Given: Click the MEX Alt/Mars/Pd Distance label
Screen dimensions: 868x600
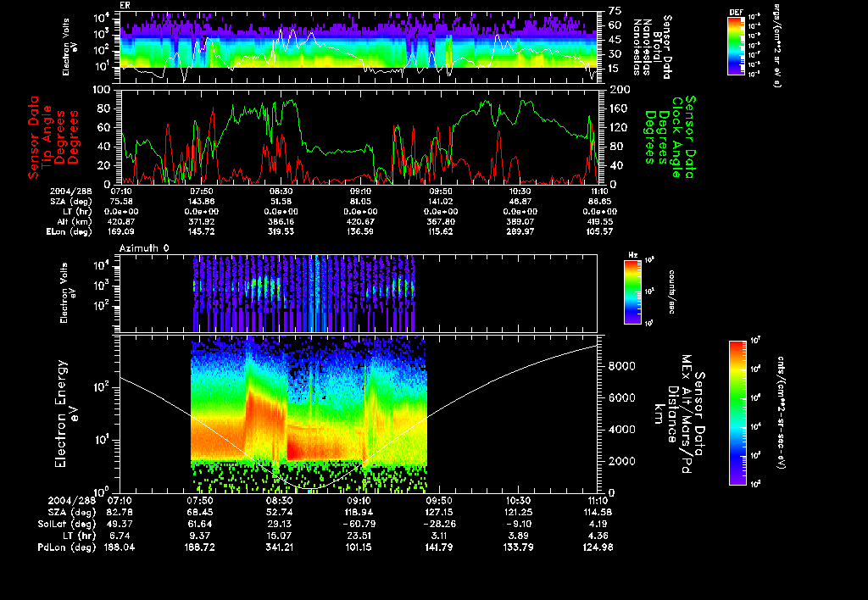Looking at the screenshot, I should click(x=685, y=413).
